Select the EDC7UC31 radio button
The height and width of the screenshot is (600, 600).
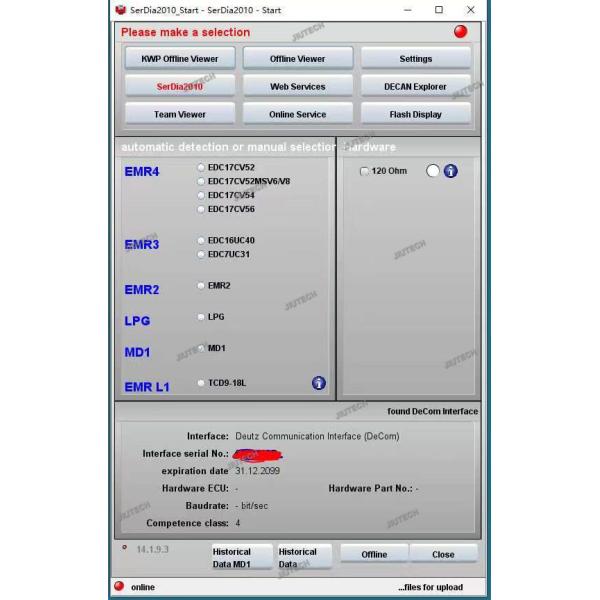[201, 254]
